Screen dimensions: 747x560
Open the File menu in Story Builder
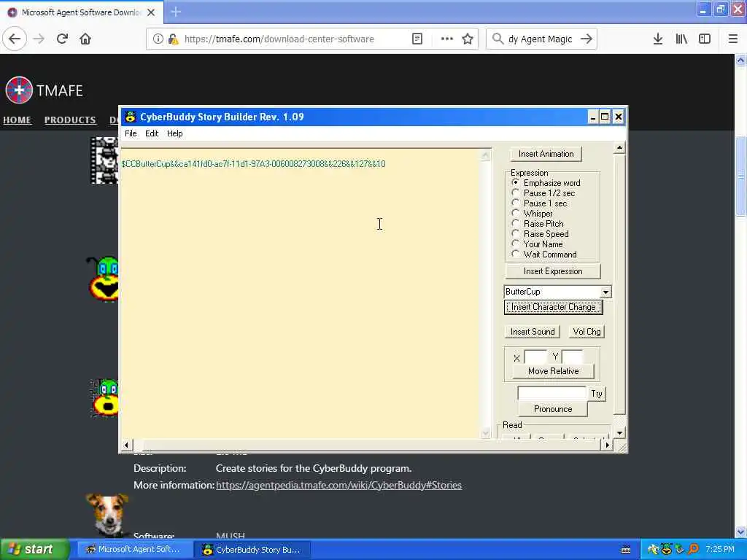[x=131, y=133]
